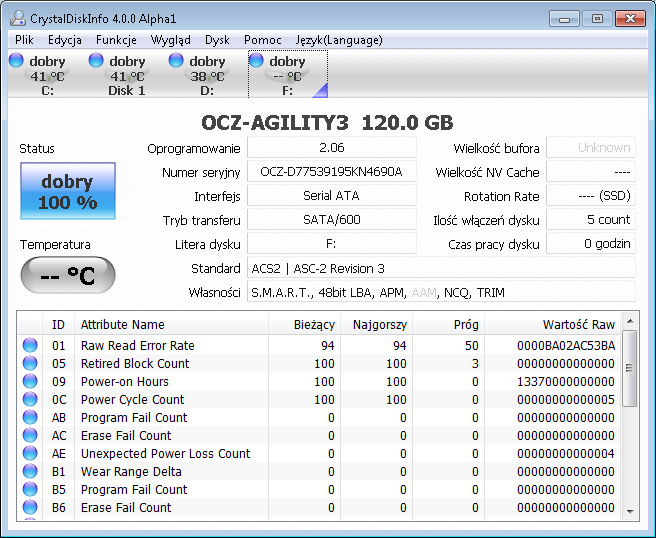Click status orb for AB Program Fail Count

click(30, 417)
